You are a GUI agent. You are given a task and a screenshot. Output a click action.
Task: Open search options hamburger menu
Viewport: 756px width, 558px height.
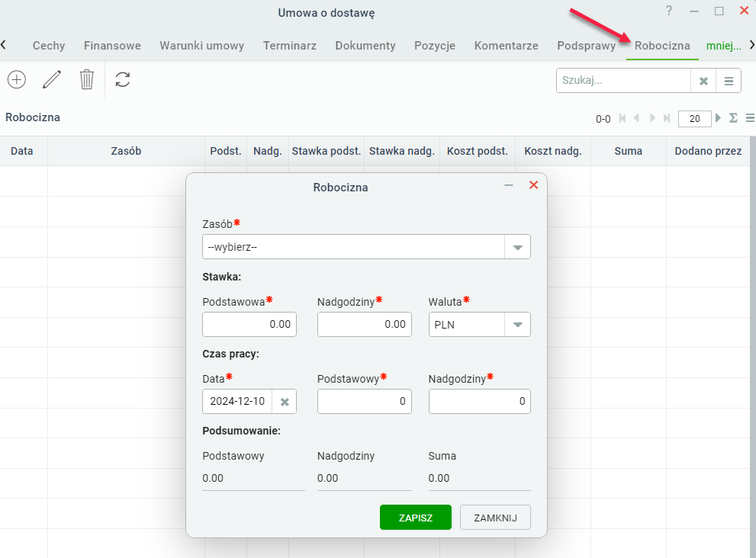coord(729,81)
